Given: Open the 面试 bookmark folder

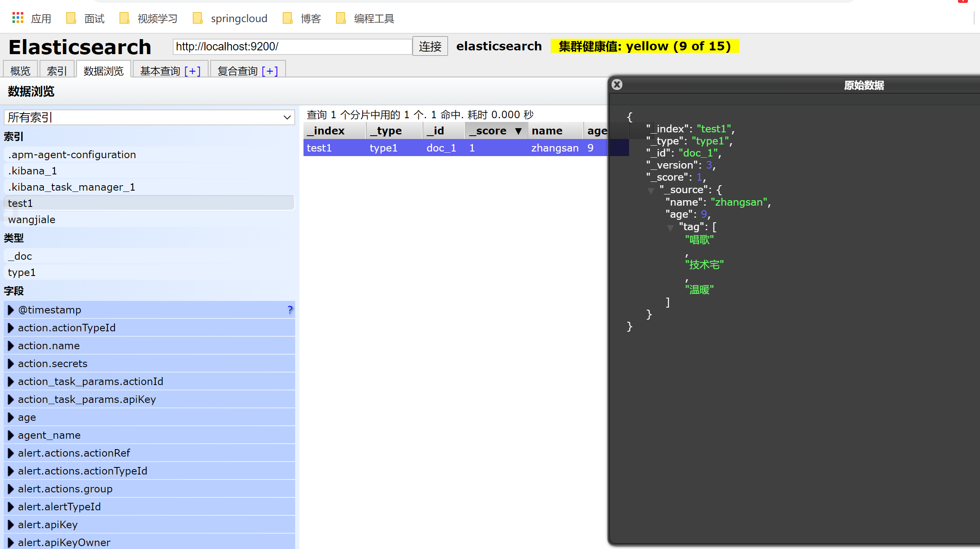Looking at the screenshot, I should [86, 18].
